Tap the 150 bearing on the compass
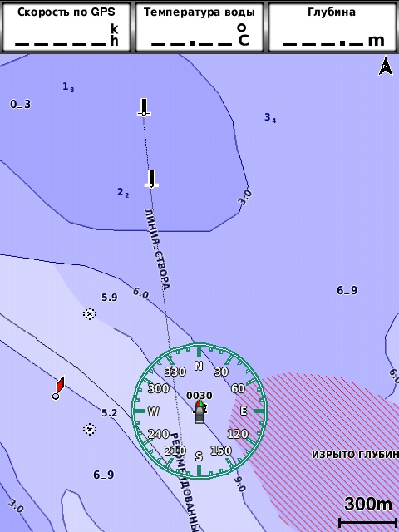Screen dimensions: 399x532 click(x=221, y=451)
